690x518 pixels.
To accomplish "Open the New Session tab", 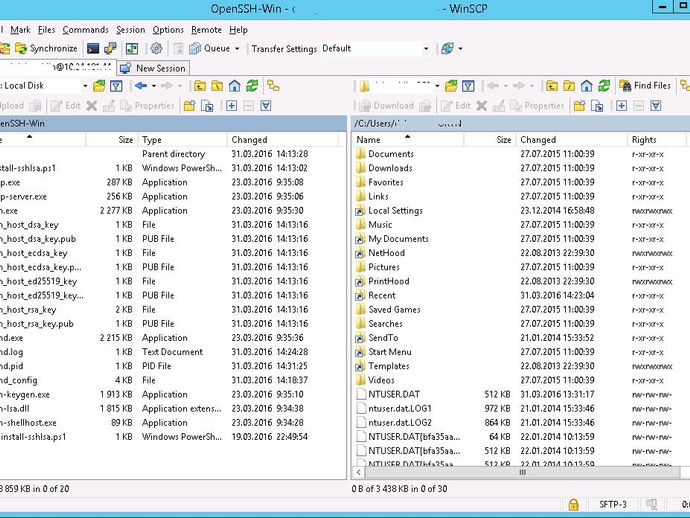I will coord(153,68).
